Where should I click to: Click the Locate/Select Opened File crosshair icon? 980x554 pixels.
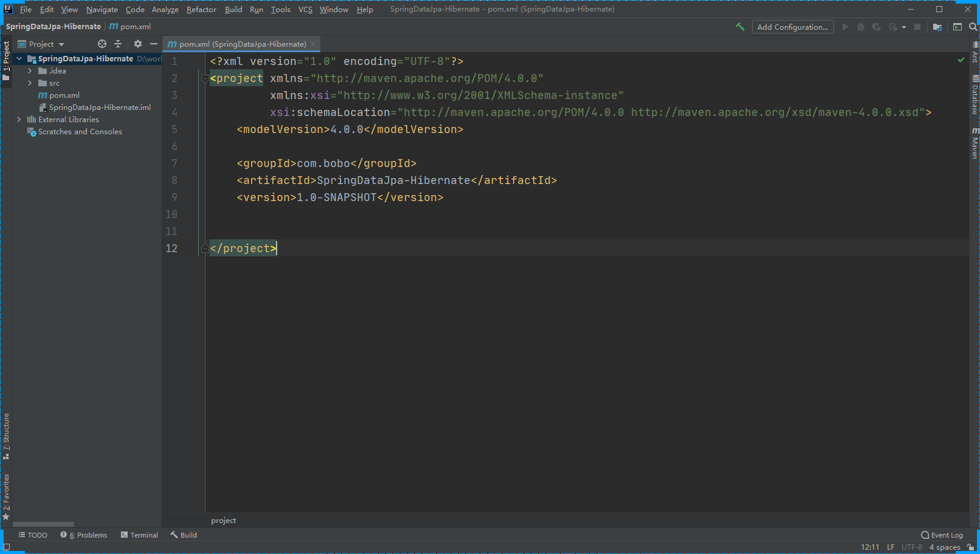click(x=102, y=44)
